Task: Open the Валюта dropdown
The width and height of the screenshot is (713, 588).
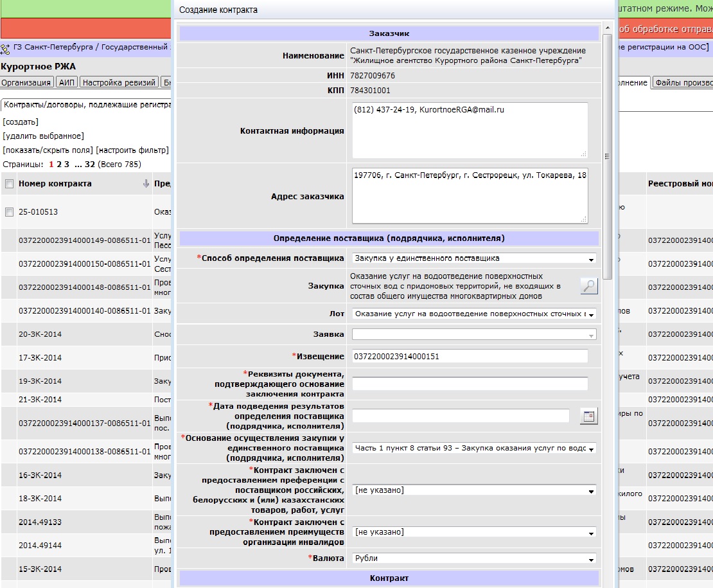Action: point(474,558)
